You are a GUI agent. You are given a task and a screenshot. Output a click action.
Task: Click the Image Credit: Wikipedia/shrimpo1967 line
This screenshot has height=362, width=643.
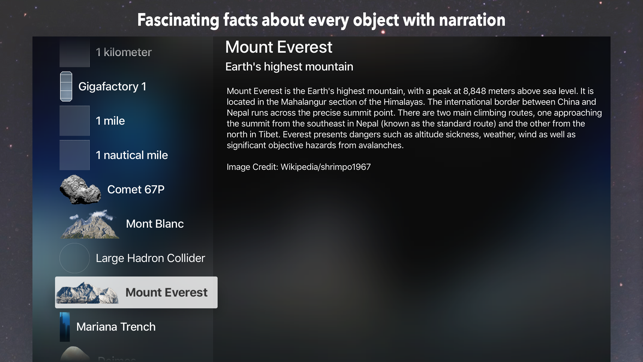click(x=299, y=167)
